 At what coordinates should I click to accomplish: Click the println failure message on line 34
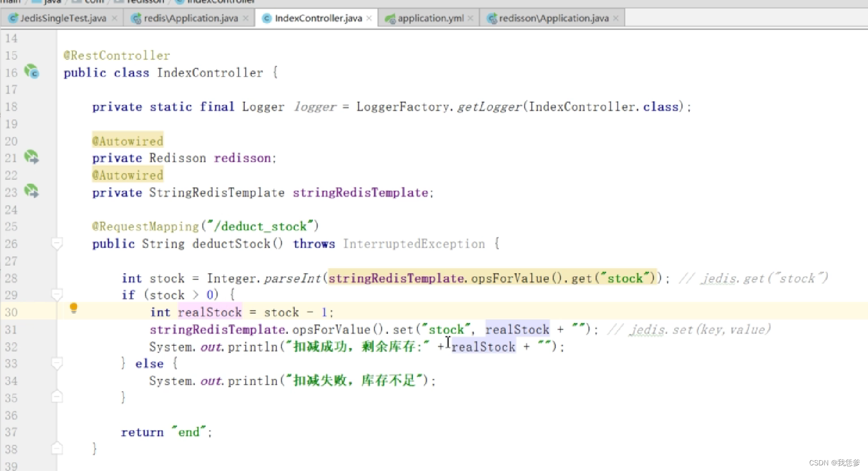(355, 381)
